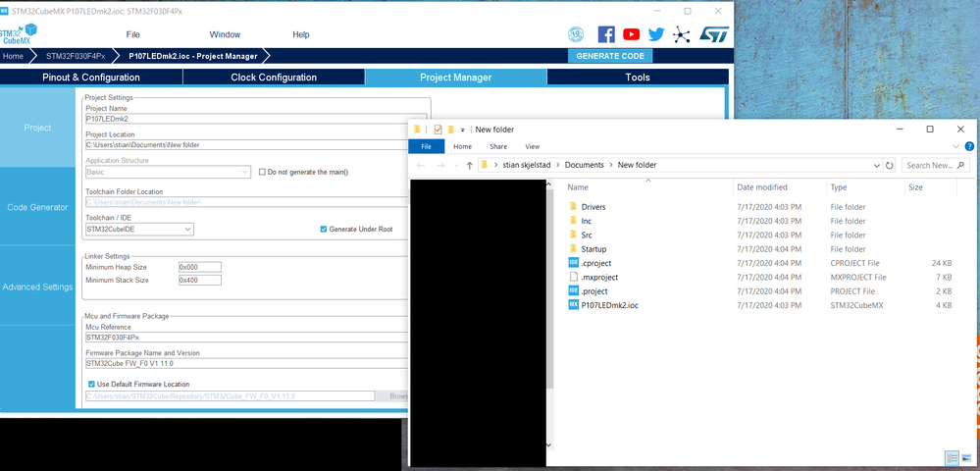
Task: Go to Home breadcrumb in CubeMX
Action: 13,56
